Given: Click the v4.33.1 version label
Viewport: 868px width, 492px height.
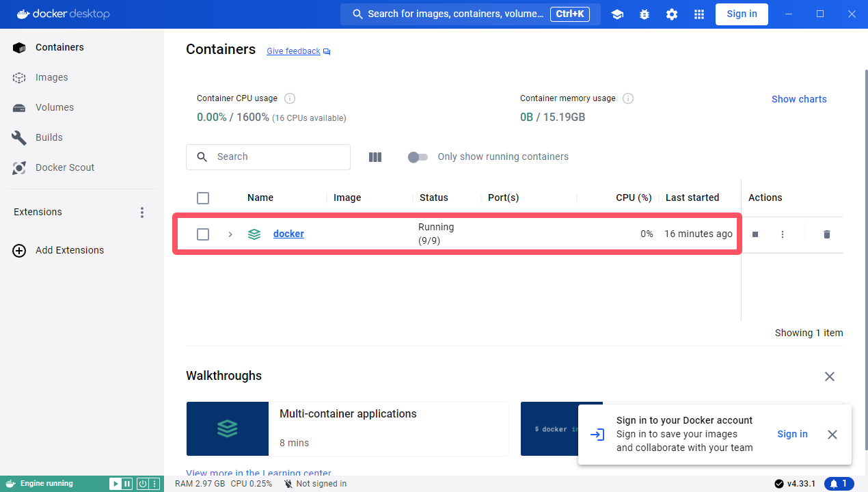Looking at the screenshot, I should [801, 484].
